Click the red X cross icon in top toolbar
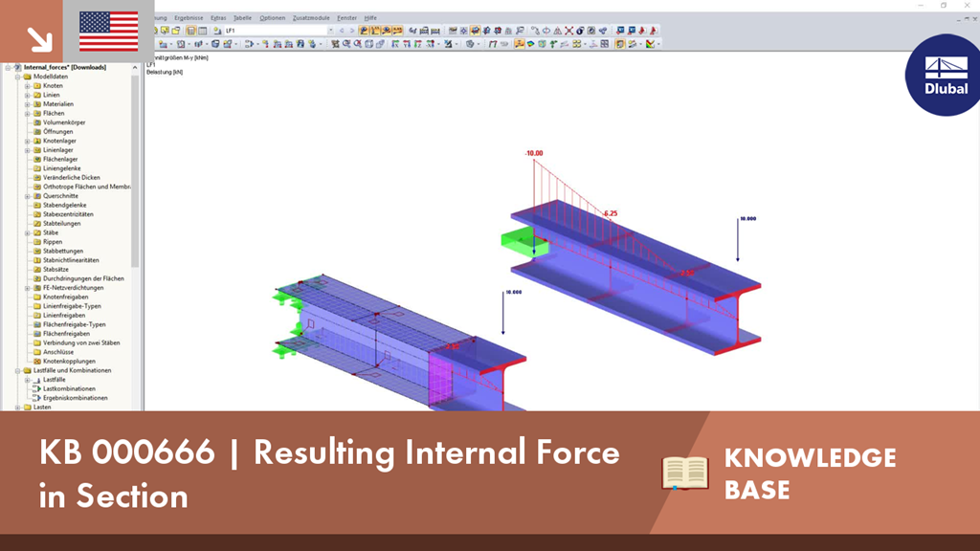The width and height of the screenshot is (980, 551). pos(568,30)
